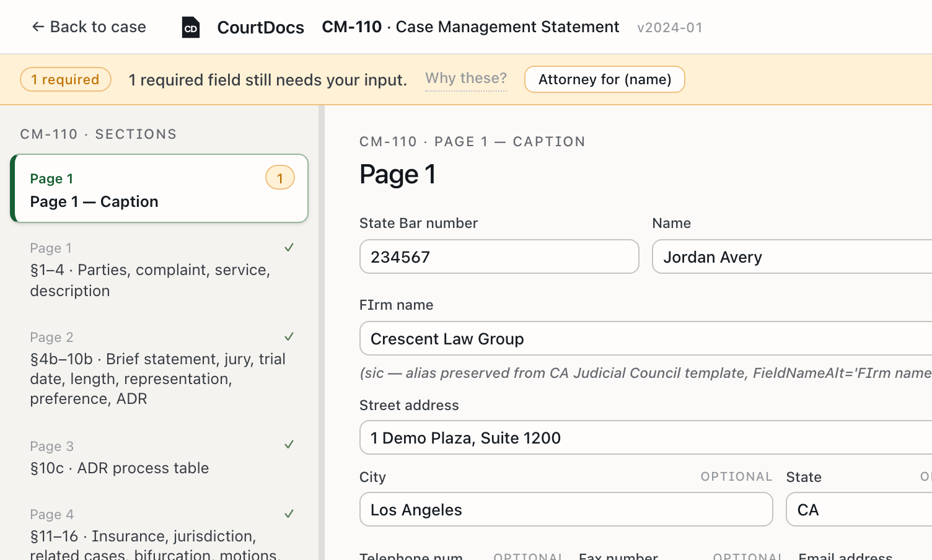Screen dimensions: 932x560
Task: Click the CourtDocs CD logo icon
Action: click(x=191, y=27)
